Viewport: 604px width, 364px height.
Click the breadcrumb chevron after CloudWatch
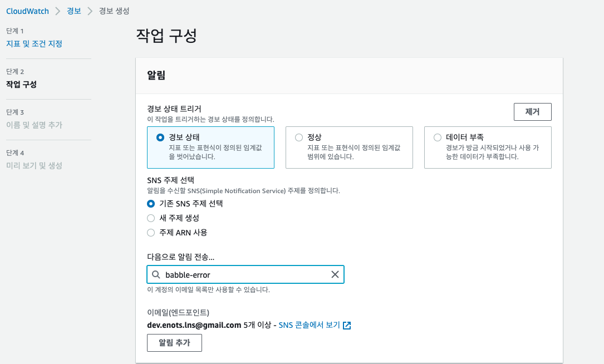pyautogui.click(x=58, y=11)
